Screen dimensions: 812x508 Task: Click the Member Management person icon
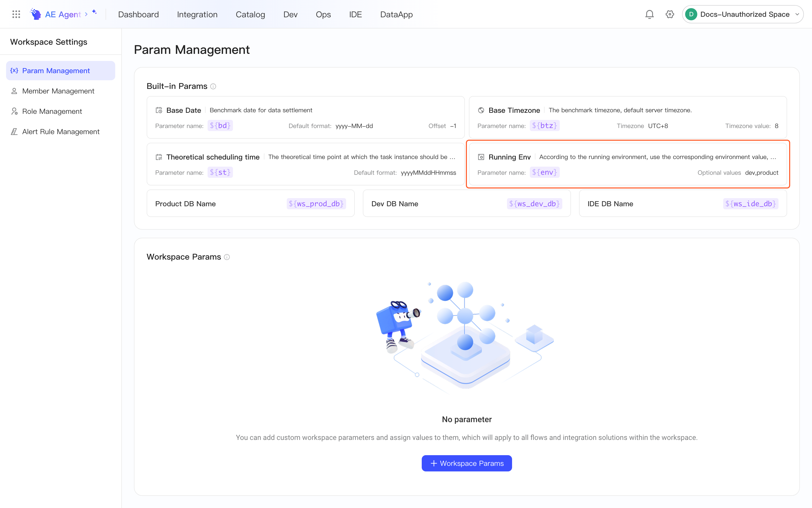click(x=14, y=91)
